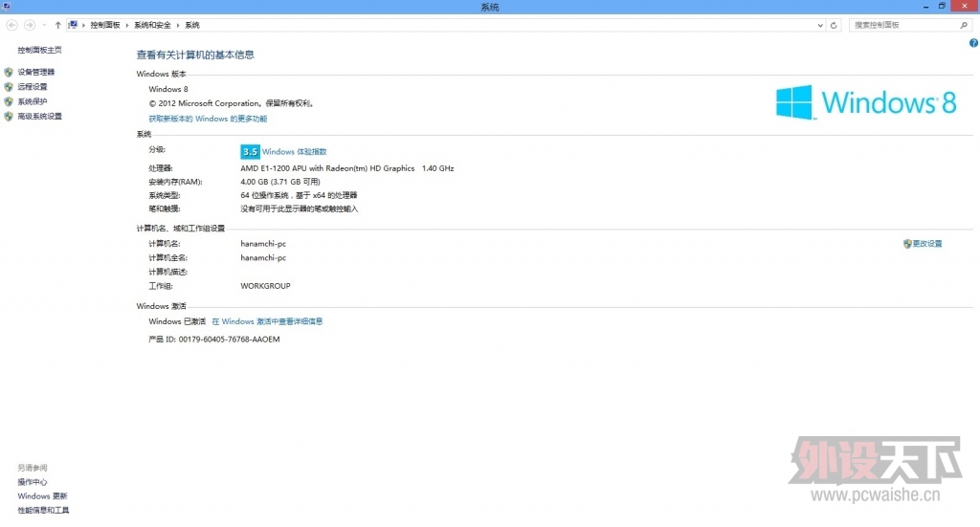Screen dimensions: 980x527
Task: Expand chevron after 系统和安全 breadcrumb
Action: [x=177, y=25]
